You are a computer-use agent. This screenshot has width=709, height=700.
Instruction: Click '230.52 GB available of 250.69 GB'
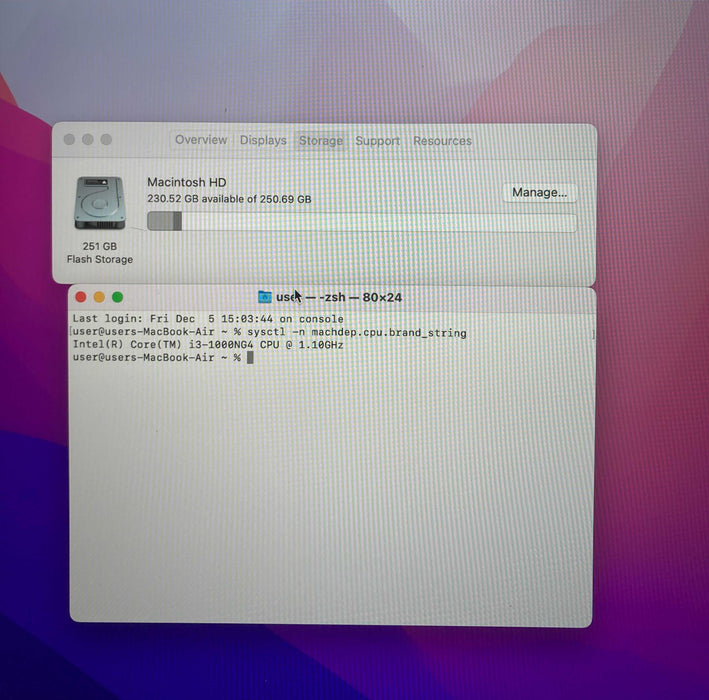(x=229, y=199)
